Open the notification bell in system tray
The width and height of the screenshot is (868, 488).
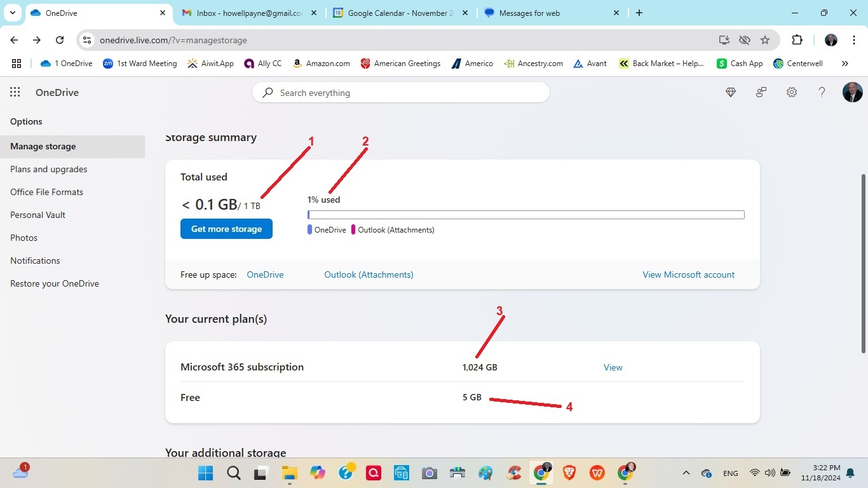coord(850,473)
